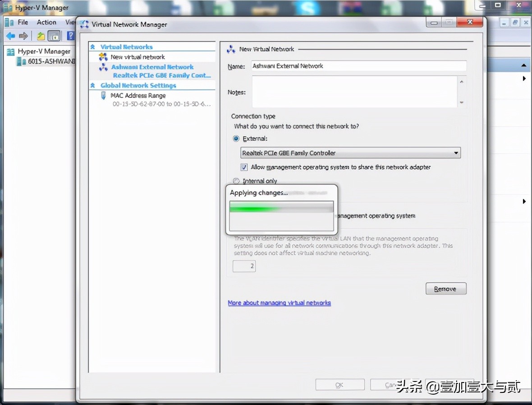532x405 pixels.
Task: Select Ashwani External Network in the list
Action: [x=152, y=67]
